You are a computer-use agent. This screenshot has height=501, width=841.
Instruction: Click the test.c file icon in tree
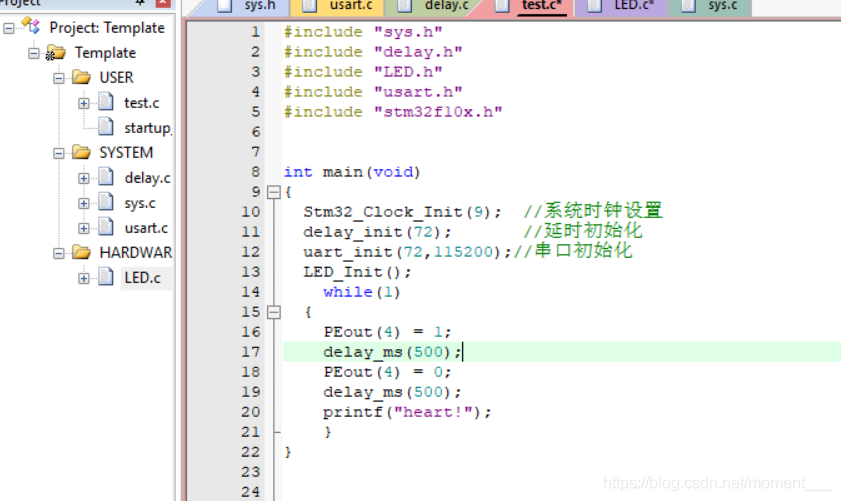click(106, 101)
